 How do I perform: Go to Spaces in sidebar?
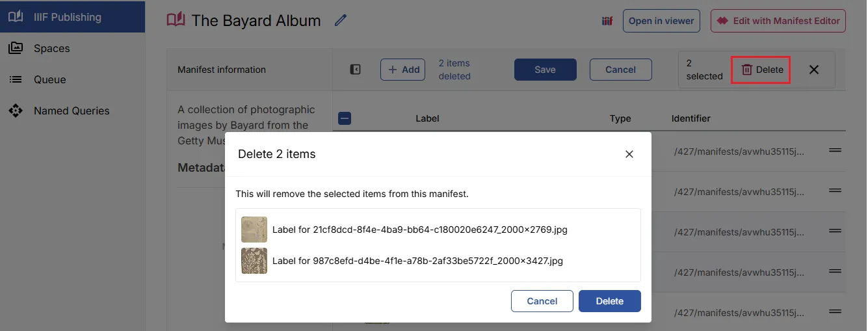pos(51,48)
